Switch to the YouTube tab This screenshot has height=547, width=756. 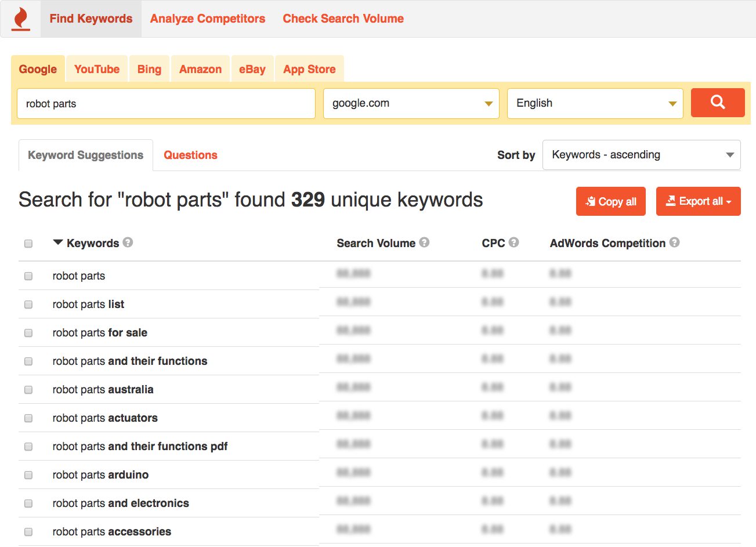coord(96,68)
